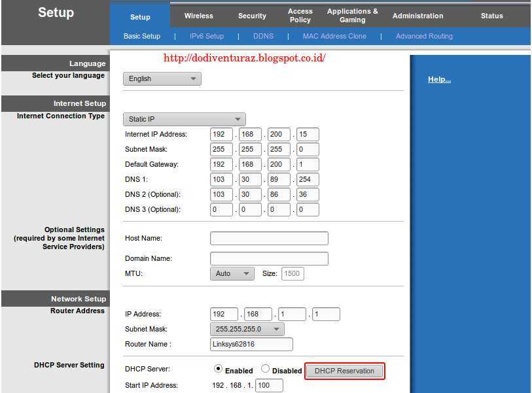Select Basic Setup sub-tab
Image resolution: width=532 pixels, height=393 pixels.
tap(142, 36)
